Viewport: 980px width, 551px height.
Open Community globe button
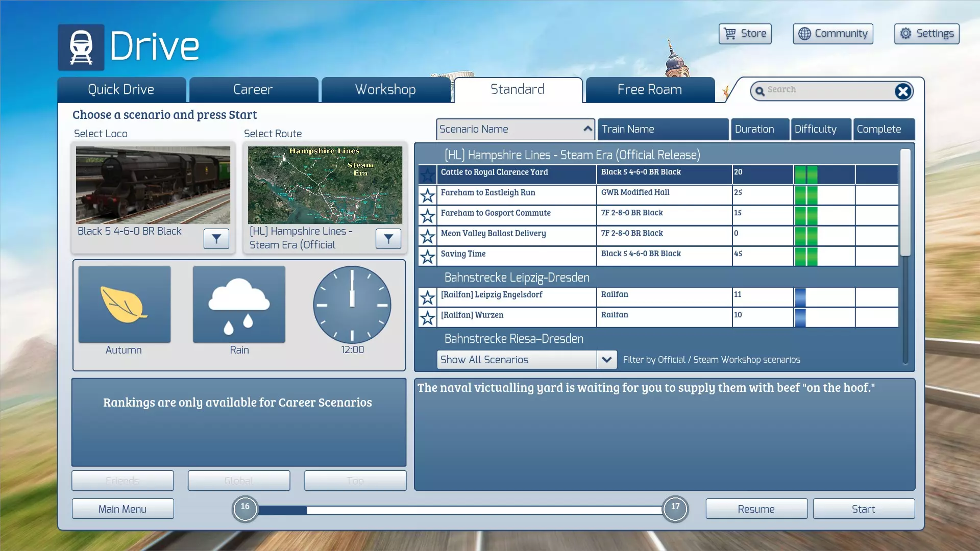point(832,34)
